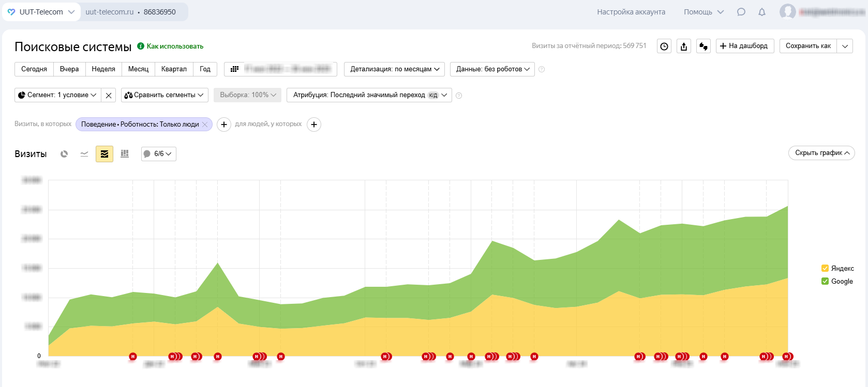Remove the Роботность filter chip
This screenshot has height=387, width=868.
coord(205,125)
